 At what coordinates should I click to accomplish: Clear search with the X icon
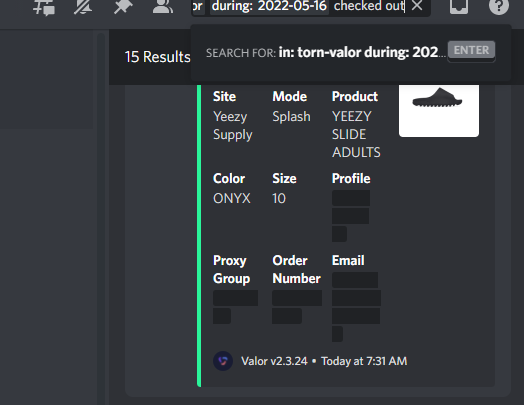pos(417,5)
